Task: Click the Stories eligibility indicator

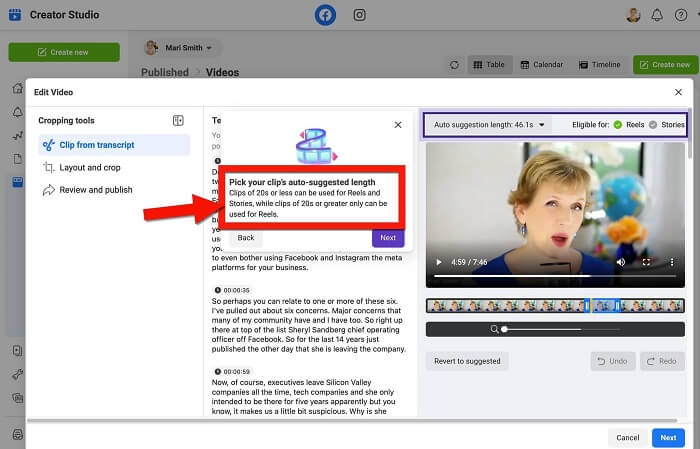Action: 667,125
